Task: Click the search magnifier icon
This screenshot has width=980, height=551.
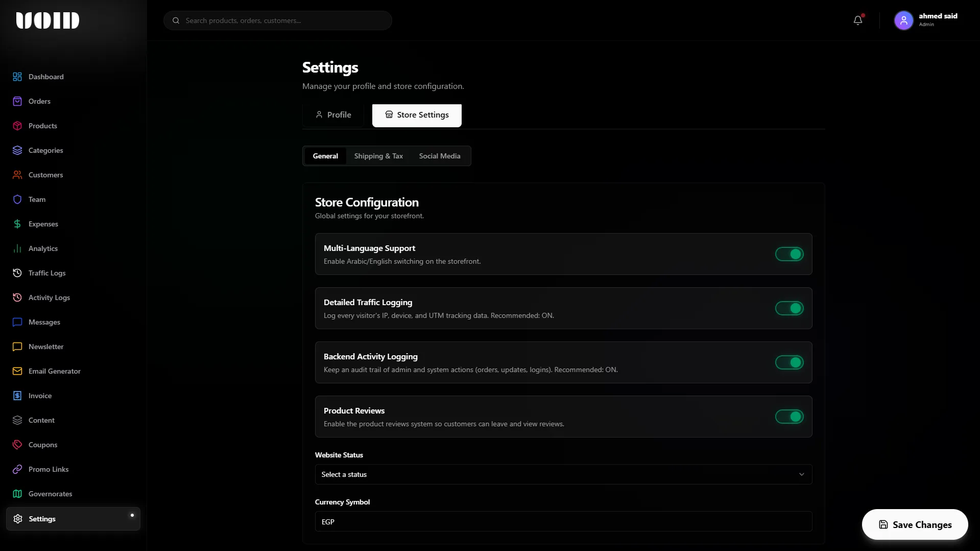Action: (x=176, y=20)
